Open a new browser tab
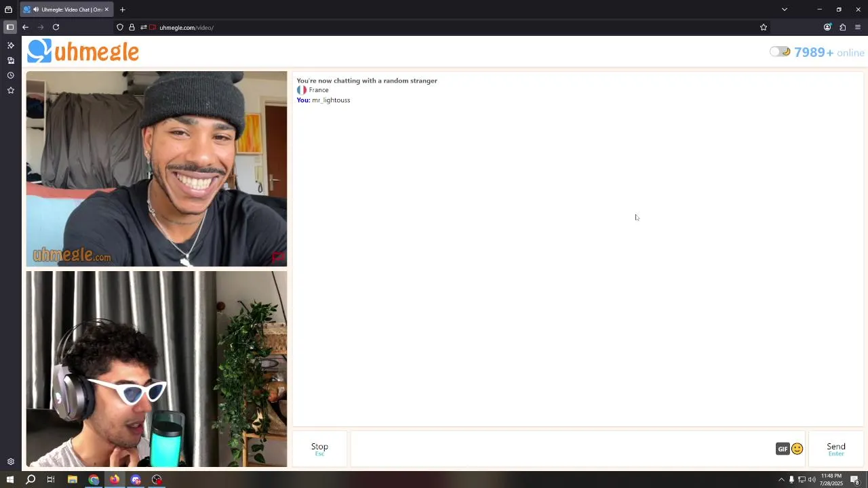Screen dimensions: 868x488 tap(123, 9)
